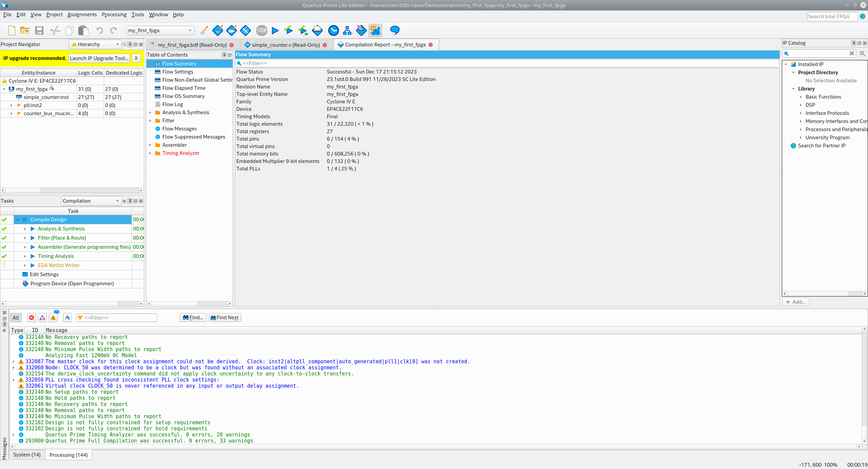Open the Chip Planner toolbar icon
868x469 pixels.
[245, 30]
